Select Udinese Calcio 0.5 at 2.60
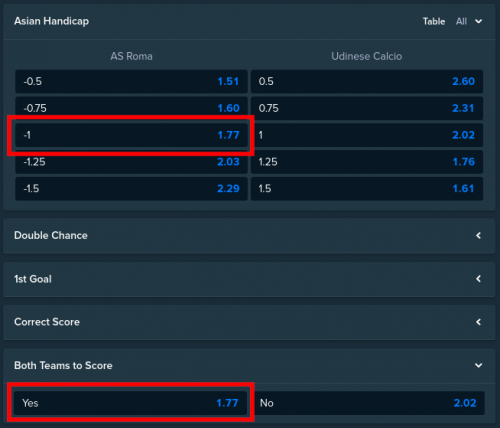 click(367, 81)
